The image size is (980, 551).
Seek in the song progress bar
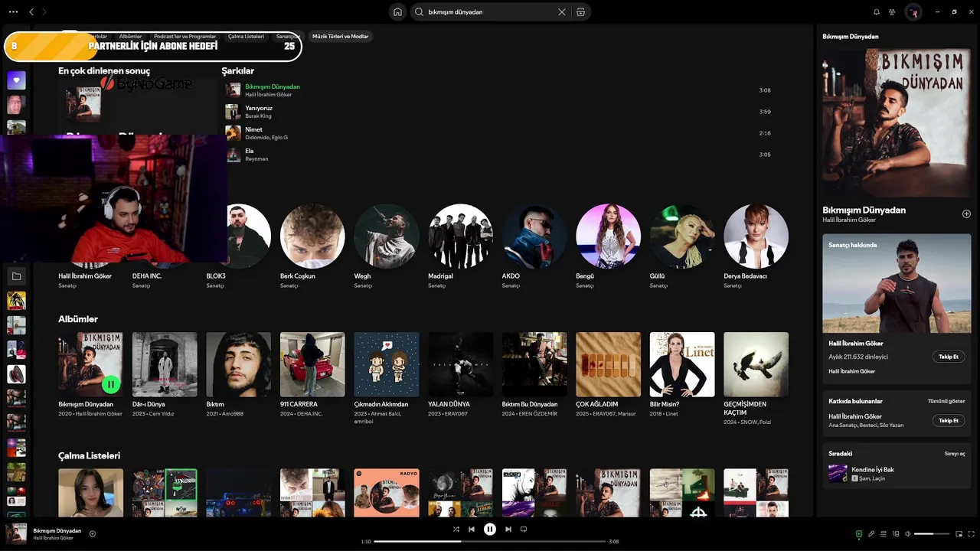tap(490, 542)
